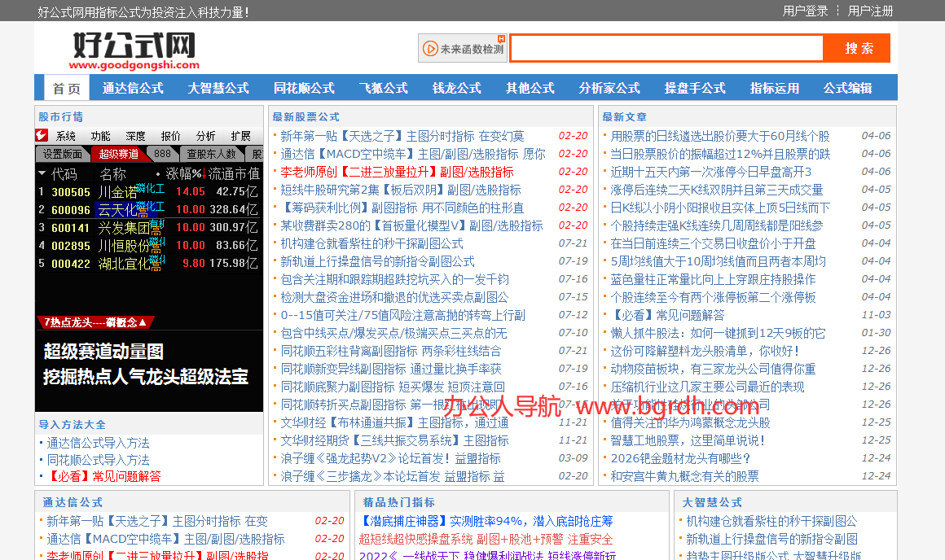Click 系统 in the stock software menu
Screen dimensions: 945x560
coord(66,136)
